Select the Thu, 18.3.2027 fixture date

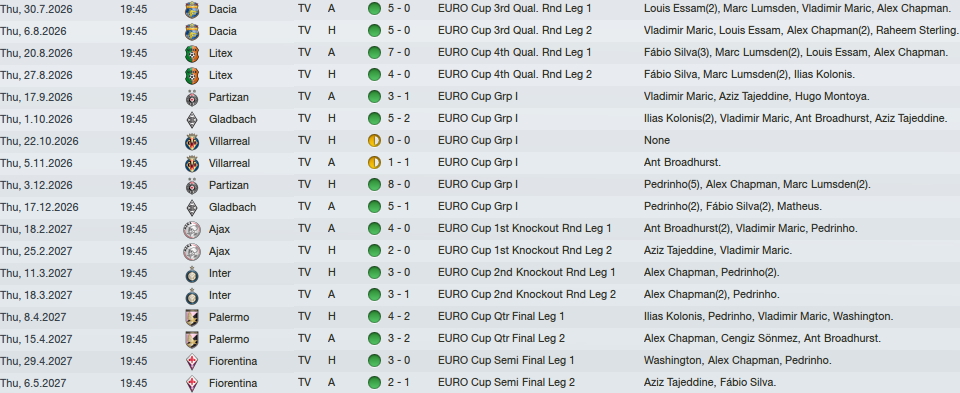click(x=36, y=295)
